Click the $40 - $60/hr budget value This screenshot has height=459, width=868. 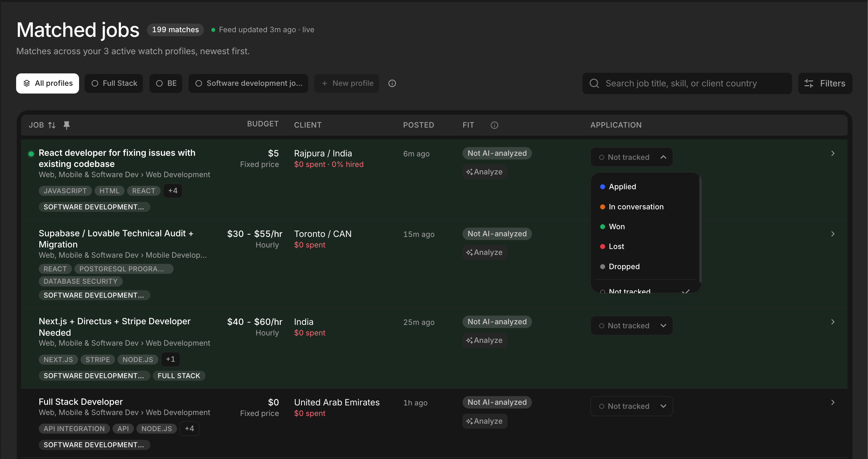tap(255, 321)
